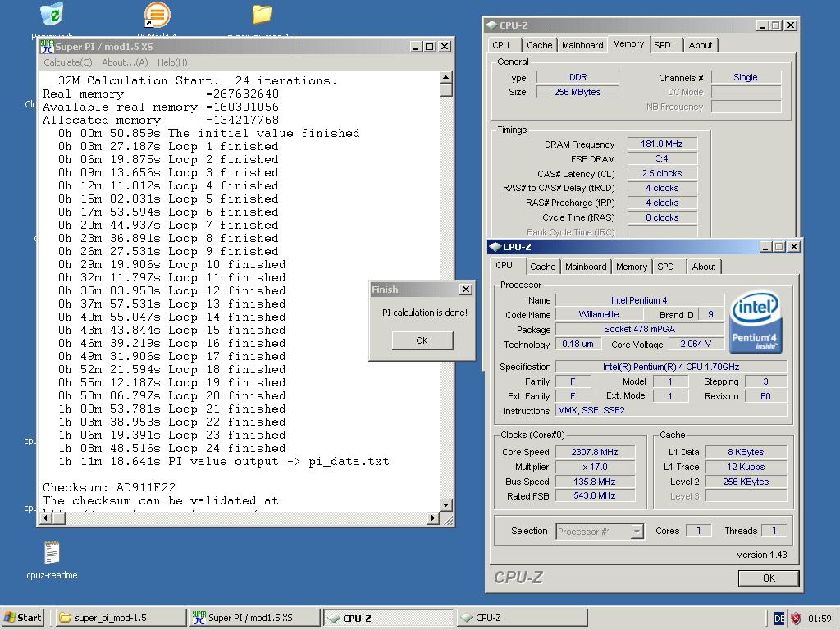This screenshot has height=630, width=840.
Task: Click the Super PI vertical scrollbar thumb
Action: tap(445, 90)
